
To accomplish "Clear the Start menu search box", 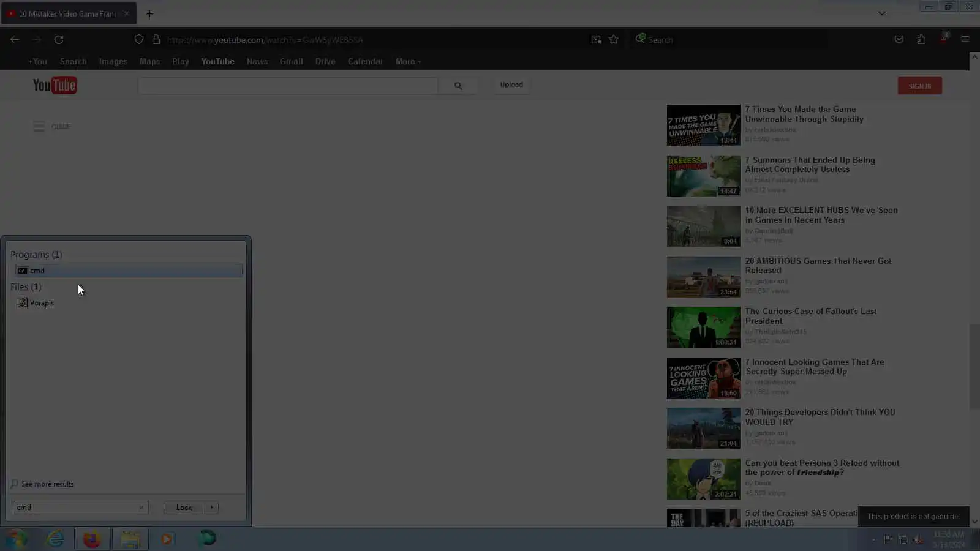I will tap(141, 508).
